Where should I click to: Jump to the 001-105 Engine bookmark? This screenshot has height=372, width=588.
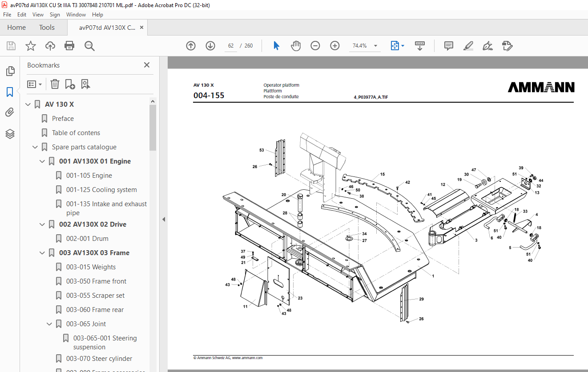[x=89, y=176]
